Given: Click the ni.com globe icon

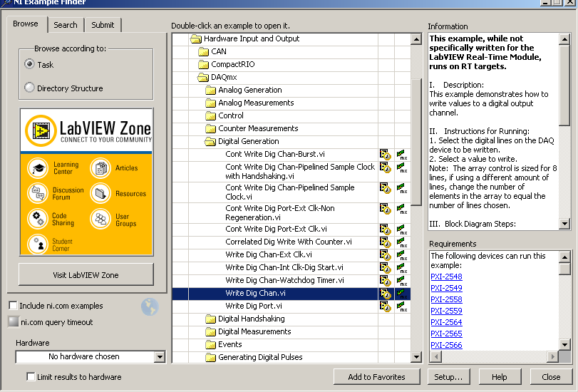Looking at the screenshot, I should 150,306.
